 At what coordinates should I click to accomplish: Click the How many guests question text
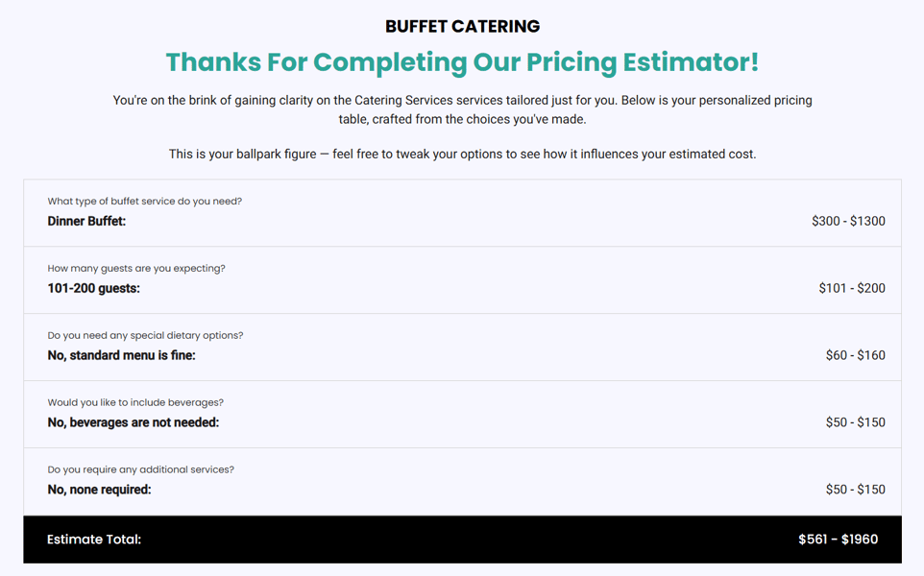(136, 269)
